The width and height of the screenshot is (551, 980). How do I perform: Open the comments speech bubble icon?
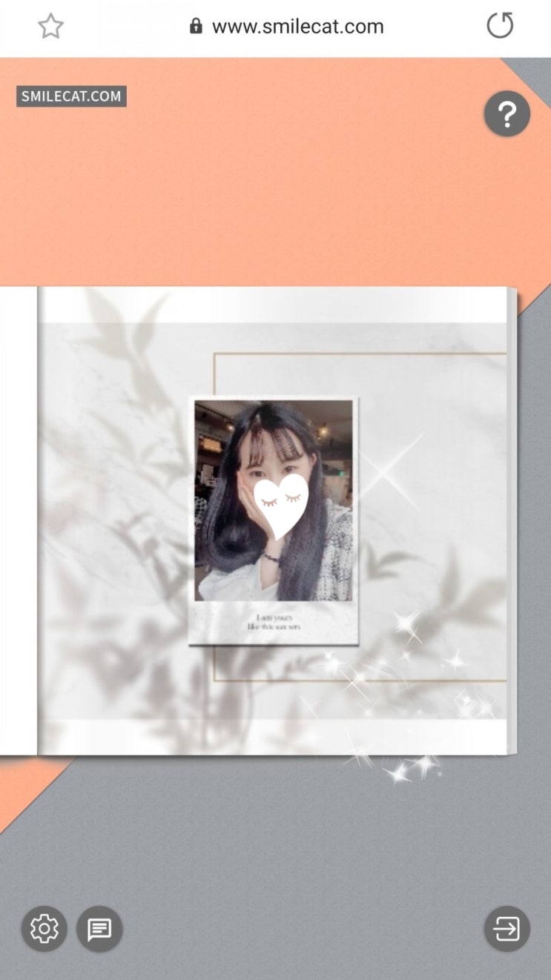point(99,928)
